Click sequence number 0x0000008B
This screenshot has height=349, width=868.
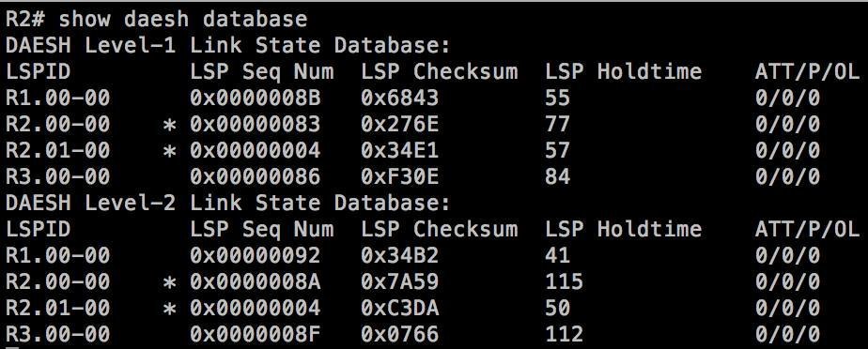tap(256, 98)
